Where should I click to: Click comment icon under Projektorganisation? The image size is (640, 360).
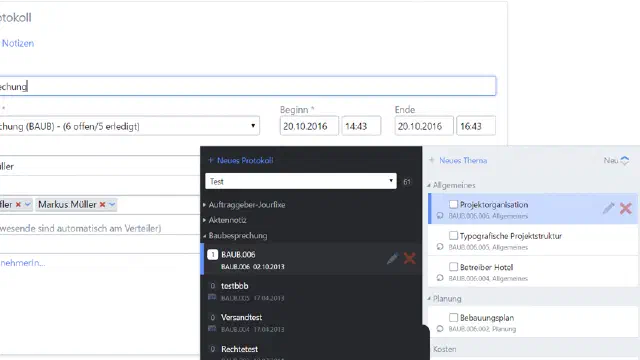[x=440, y=216]
